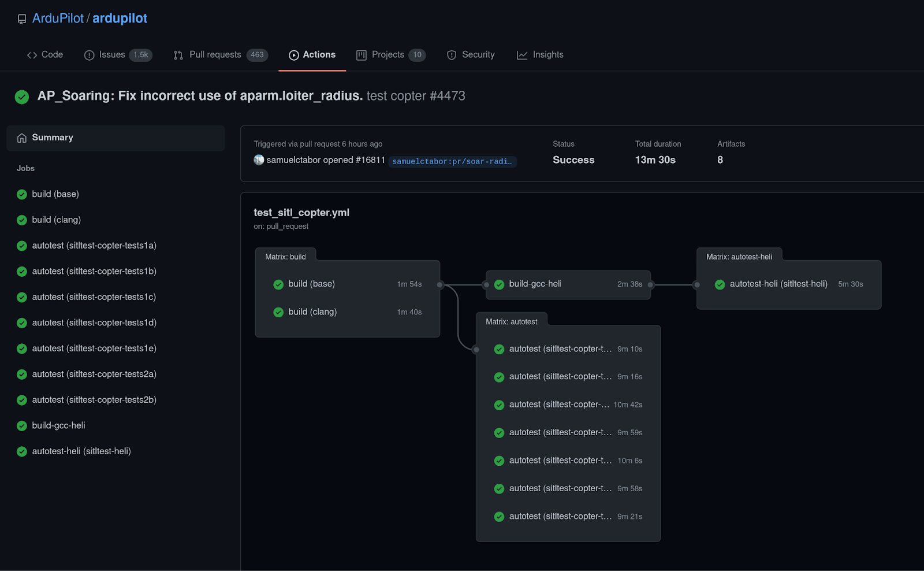Open build-gcc-heli node in graph

point(568,284)
